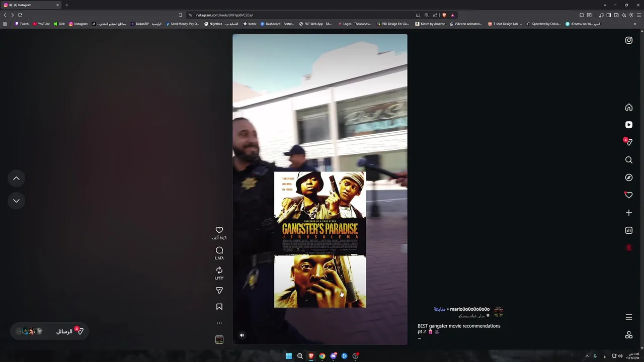Open Brave Shields lion icon
This screenshot has width=644, height=362.
(x=444, y=15)
